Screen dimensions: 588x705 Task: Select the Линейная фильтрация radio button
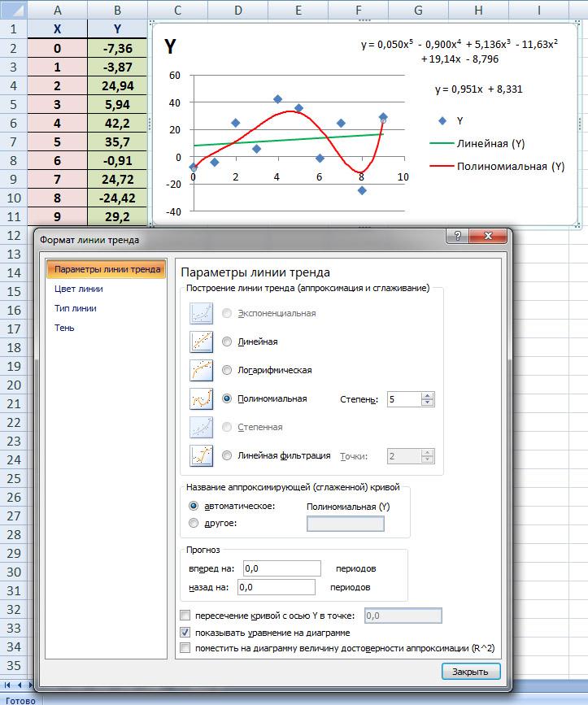click(227, 455)
